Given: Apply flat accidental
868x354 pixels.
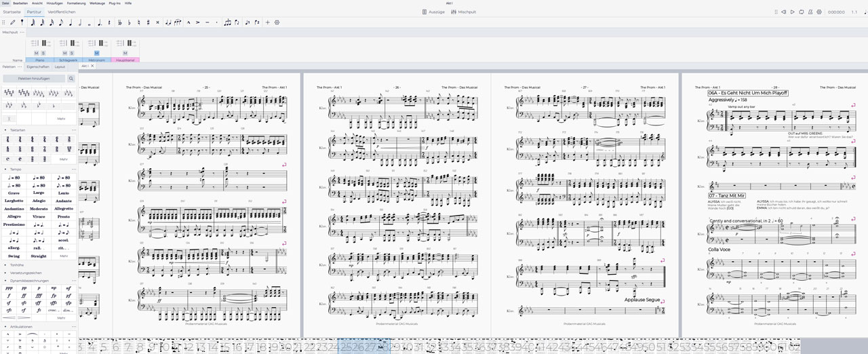Looking at the screenshot, I should coord(129,22).
